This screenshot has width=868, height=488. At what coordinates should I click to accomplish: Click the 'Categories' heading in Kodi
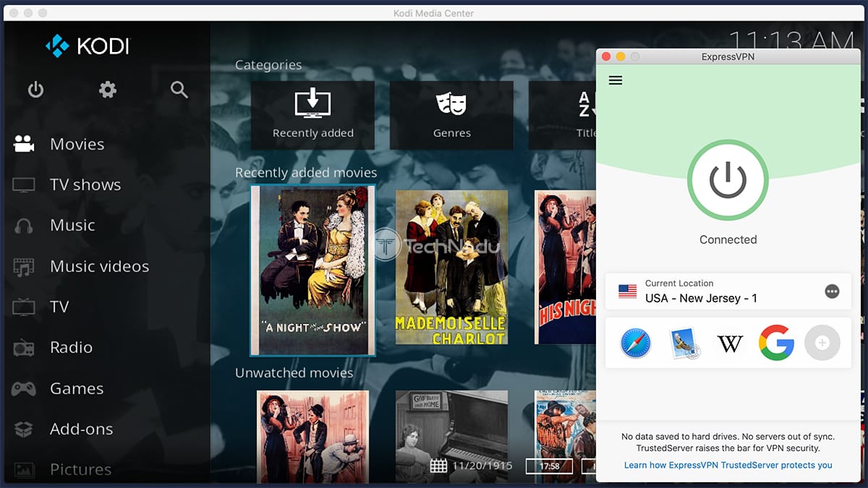pyautogui.click(x=268, y=65)
